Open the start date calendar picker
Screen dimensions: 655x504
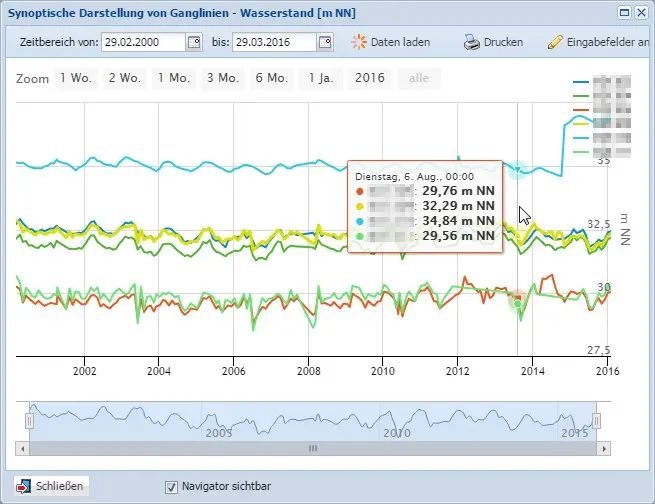[x=194, y=42]
